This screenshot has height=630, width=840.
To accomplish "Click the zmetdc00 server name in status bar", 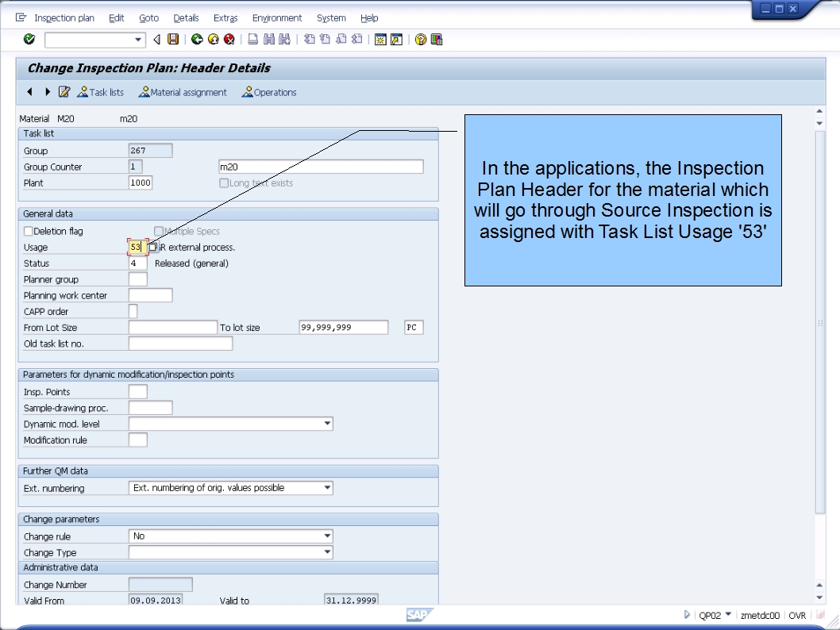I will (760, 615).
